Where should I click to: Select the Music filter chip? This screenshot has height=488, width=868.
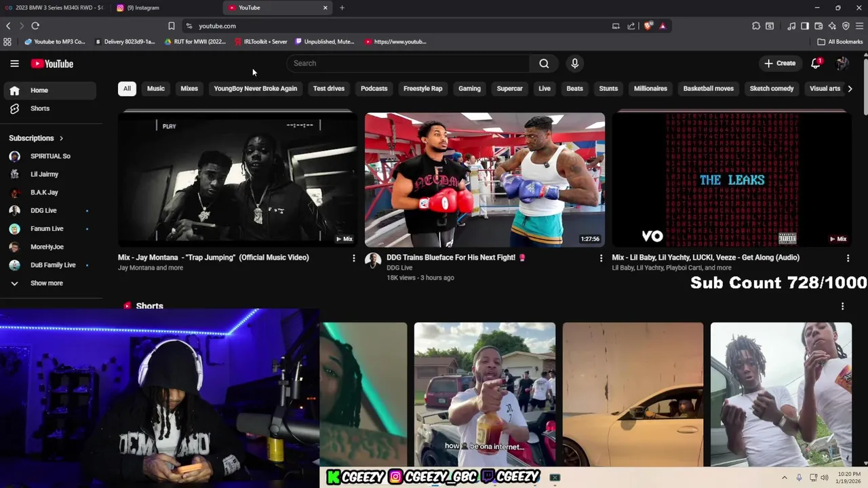[x=156, y=89]
